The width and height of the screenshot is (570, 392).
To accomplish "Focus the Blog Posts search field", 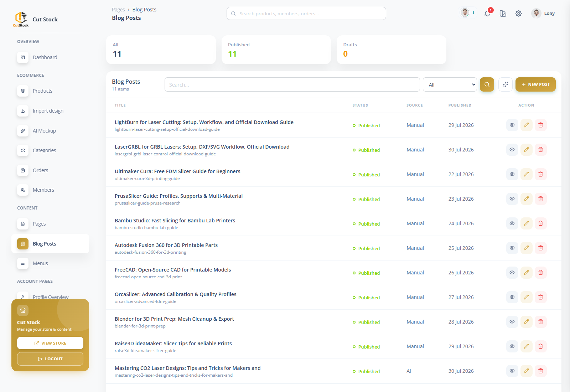I will tap(292, 84).
